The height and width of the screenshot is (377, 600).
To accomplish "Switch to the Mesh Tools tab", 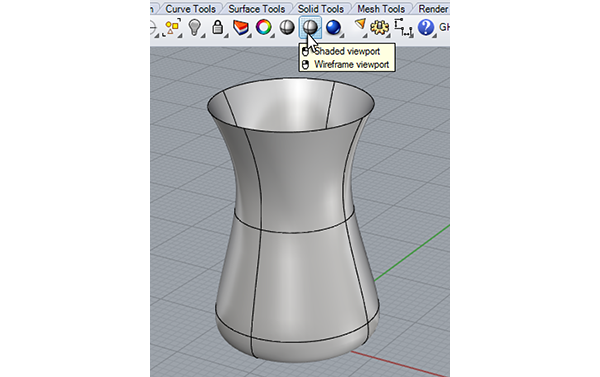I will point(381,9).
